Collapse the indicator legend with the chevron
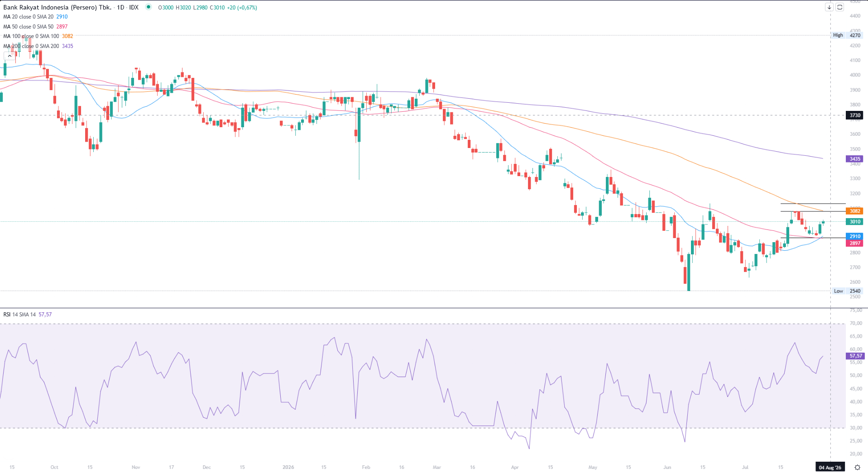The height and width of the screenshot is (473, 868). point(10,56)
